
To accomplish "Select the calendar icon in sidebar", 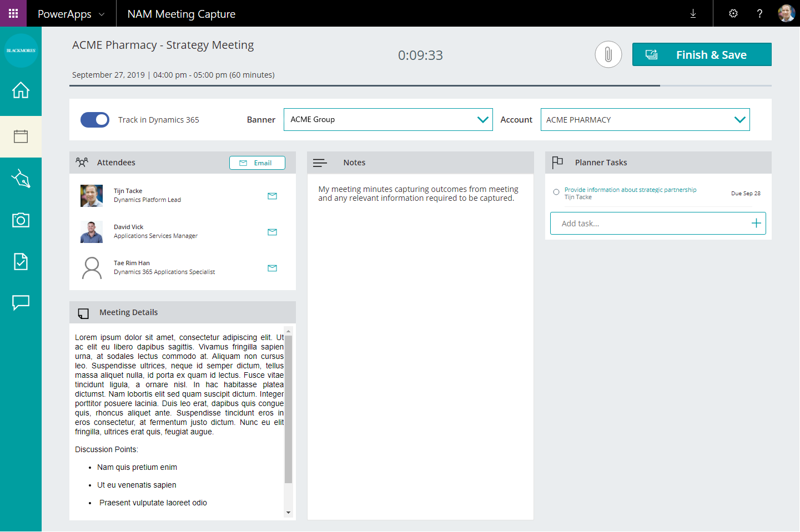I will [21, 136].
